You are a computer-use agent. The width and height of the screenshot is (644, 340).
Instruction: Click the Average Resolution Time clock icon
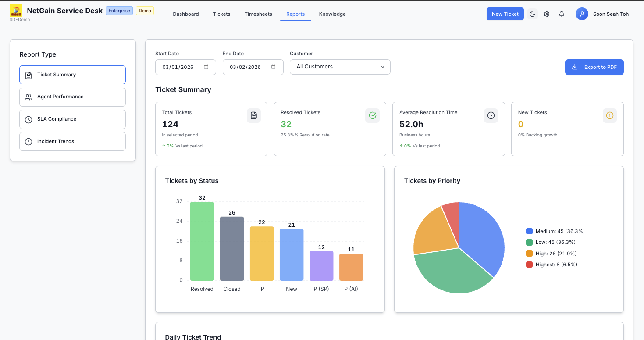click(x=491, y=115)
